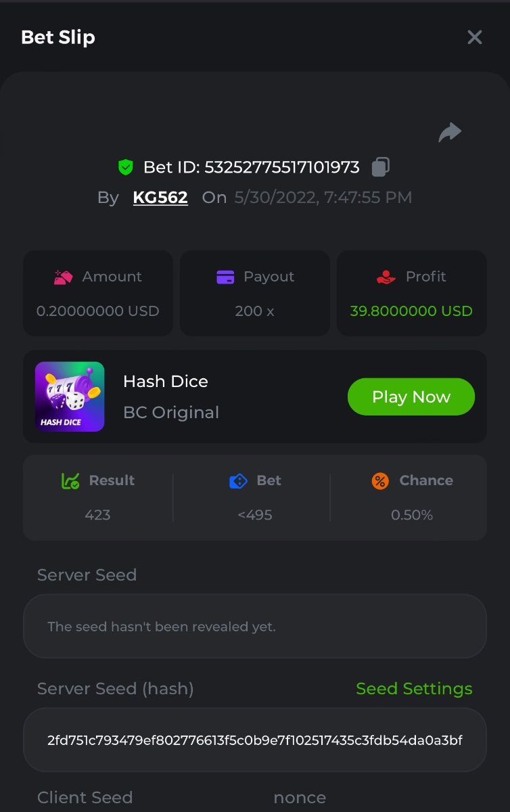Click the share arrow icon

coord(450,133)
